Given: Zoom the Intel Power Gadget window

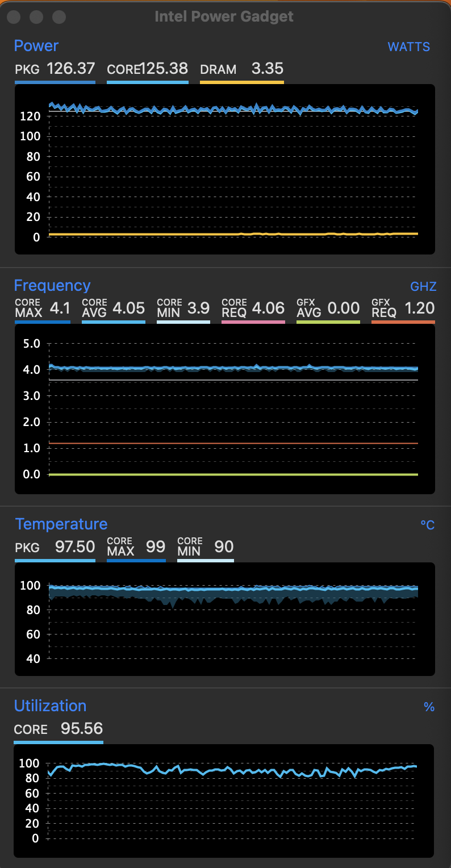Looking at the screenshot, I should pyautogui.click(x=59, y=17).
